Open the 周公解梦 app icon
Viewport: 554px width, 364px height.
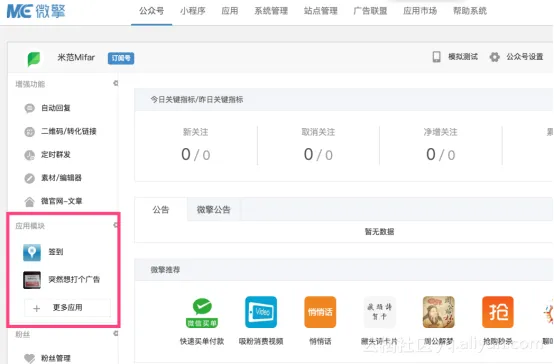(438, 312)
